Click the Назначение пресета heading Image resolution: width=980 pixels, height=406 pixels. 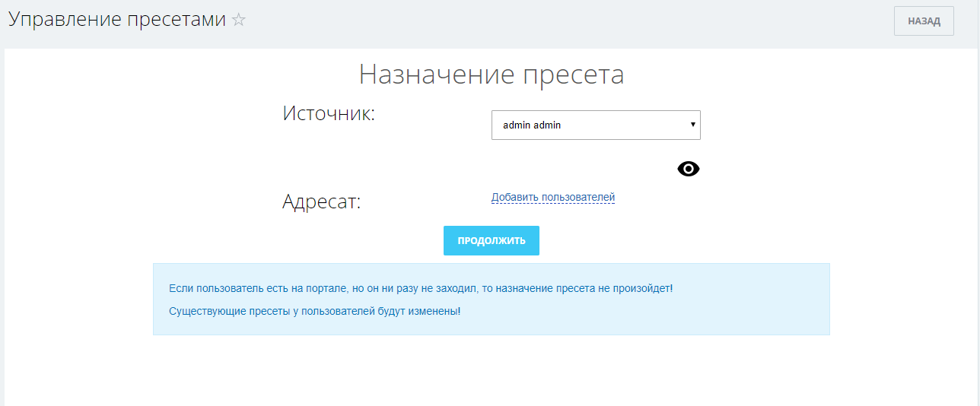(x=491, y=75)
